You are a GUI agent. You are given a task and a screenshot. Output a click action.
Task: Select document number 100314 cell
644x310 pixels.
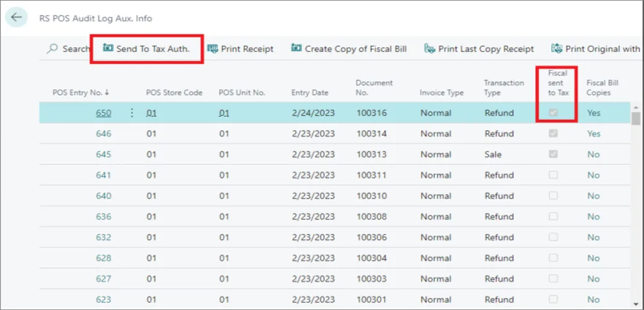click(371, 134)
